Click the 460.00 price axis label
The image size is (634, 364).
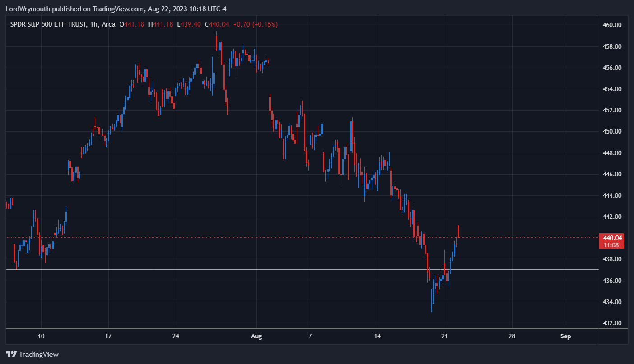click(x=612, y=25)
